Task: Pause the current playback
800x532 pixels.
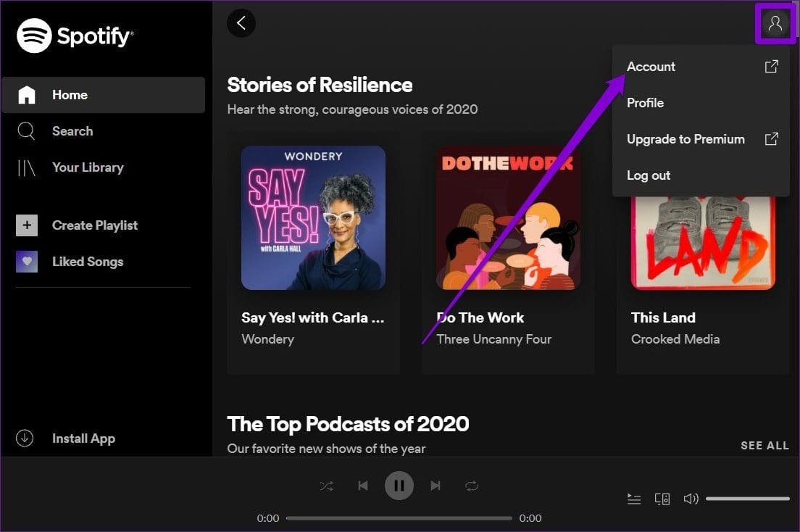Action: 399,486
